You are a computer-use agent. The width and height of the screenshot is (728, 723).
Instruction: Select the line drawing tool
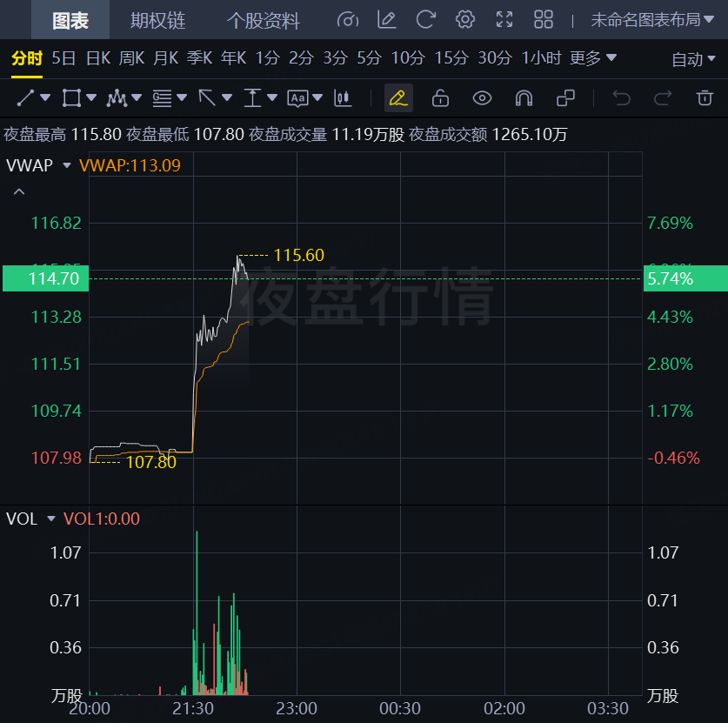[26, 97]
